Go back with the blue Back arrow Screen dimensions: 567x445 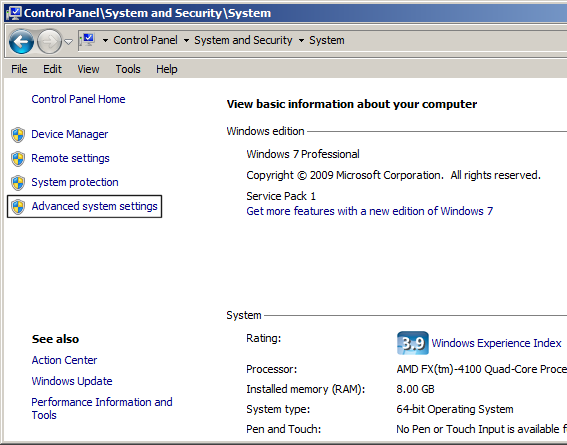tap(21, 42)
